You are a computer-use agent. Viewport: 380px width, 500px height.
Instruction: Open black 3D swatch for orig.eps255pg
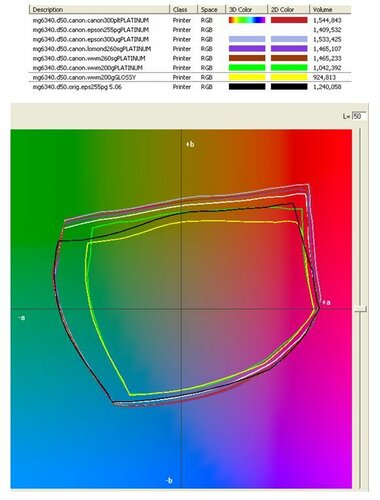coord(247,87)
